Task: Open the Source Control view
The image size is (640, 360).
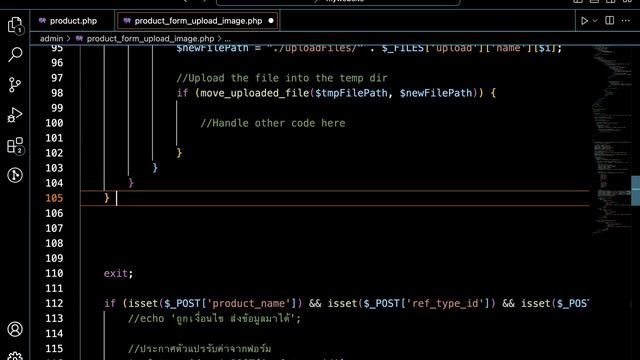Action: coord(15,85)
